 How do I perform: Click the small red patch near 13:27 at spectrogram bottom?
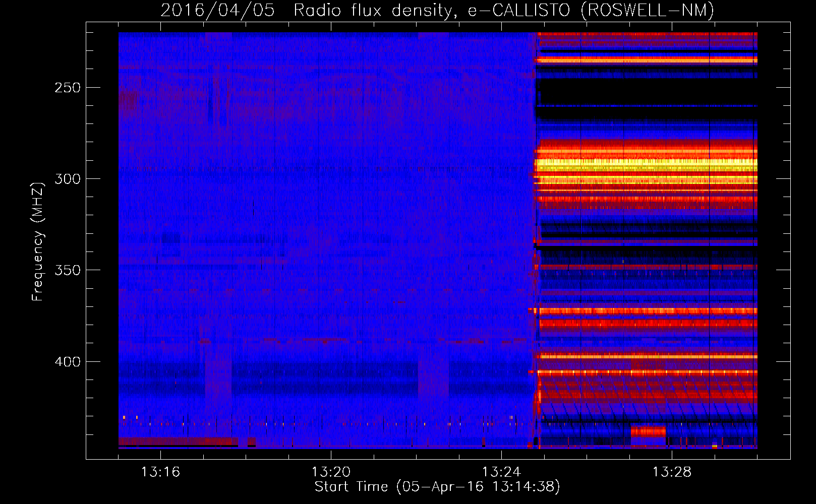pos(648,431)
